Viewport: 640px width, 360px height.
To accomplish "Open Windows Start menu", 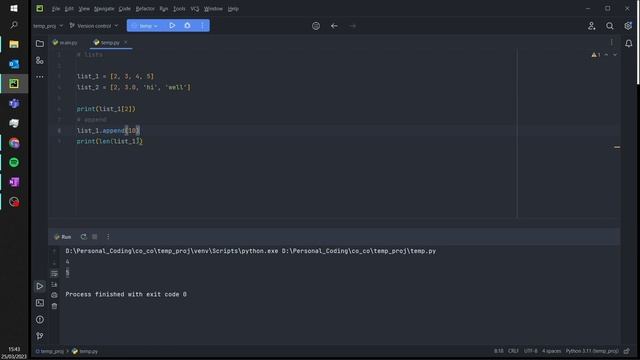I will click(14, 8).
